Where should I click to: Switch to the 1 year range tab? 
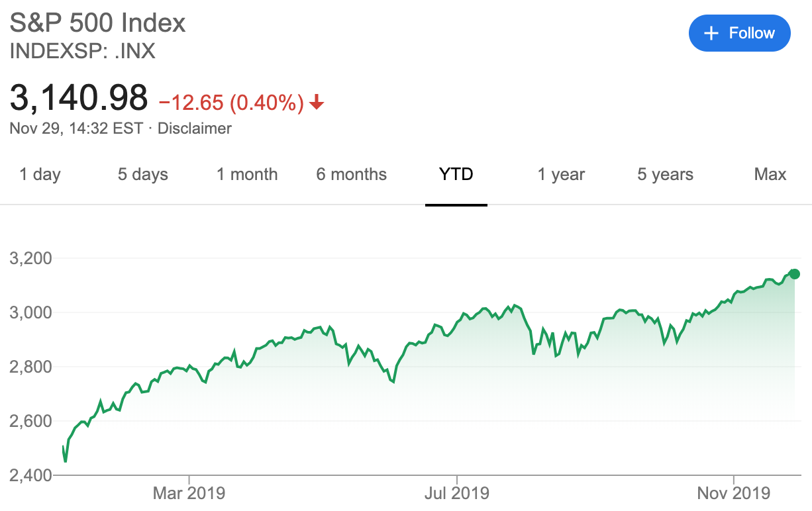561,175
